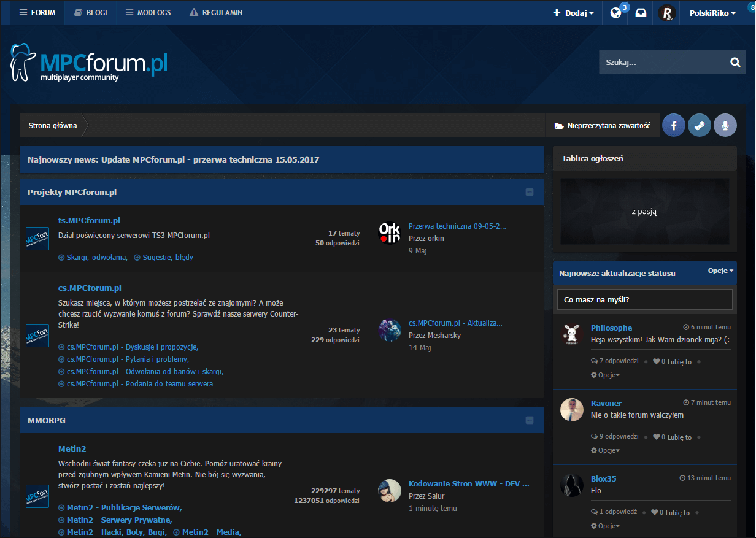Open cs.MPCforum.pl - Odwołania od banów subforum
The width and height of the screenshot is (756, 538).
[x=141, y=371]
